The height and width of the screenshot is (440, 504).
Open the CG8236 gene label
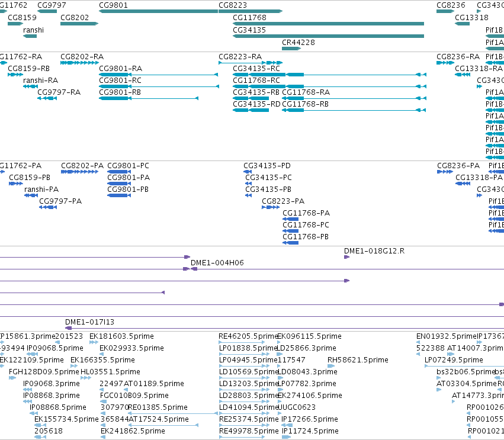pyautogui.click(x=451, y=5)
